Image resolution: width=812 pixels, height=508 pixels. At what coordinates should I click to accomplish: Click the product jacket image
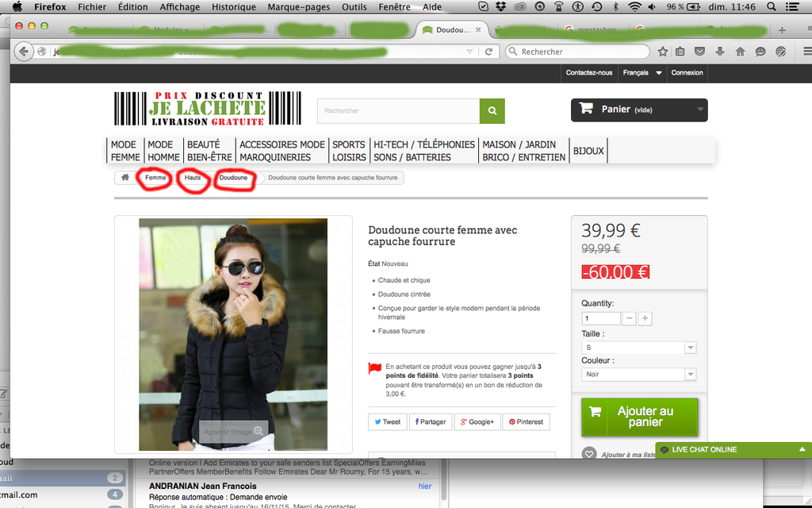233,334
